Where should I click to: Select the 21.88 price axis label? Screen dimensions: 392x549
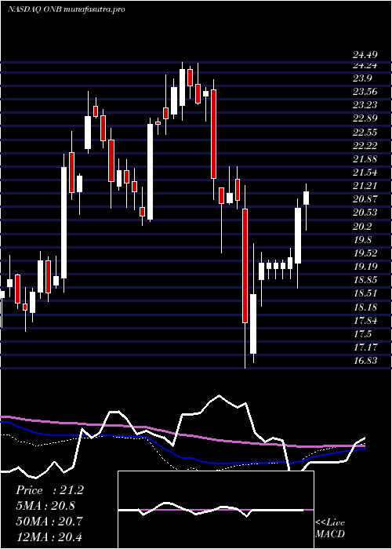365,159
